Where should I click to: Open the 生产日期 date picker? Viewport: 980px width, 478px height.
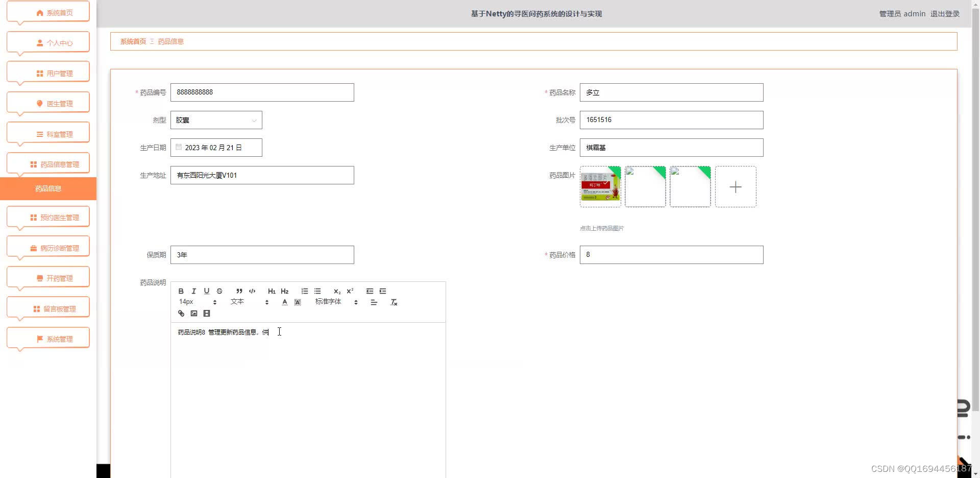(x=216, y=148)
